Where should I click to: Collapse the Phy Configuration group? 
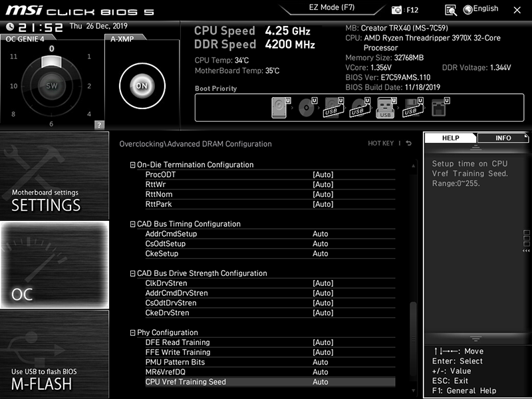pyautogui.click(x=132, y=333)
